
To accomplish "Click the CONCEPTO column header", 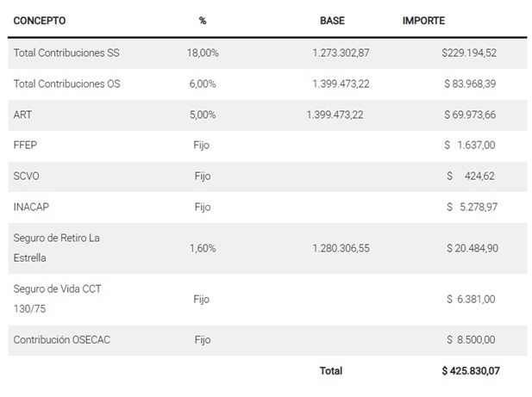I will (x=40, y=20).
